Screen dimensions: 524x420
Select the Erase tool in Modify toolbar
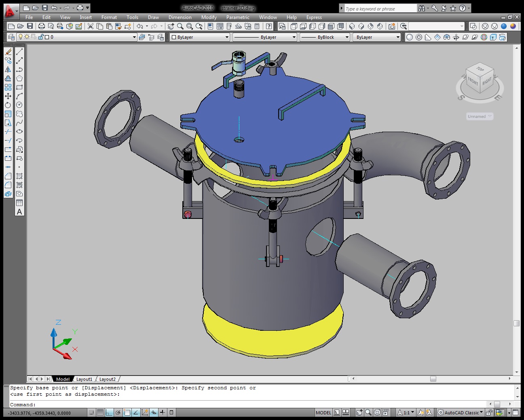[8, 52]
